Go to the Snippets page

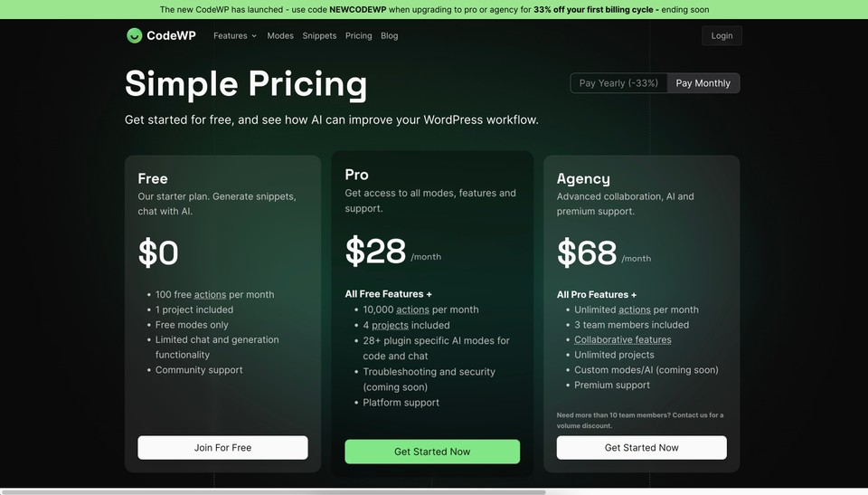pos(319,35)
